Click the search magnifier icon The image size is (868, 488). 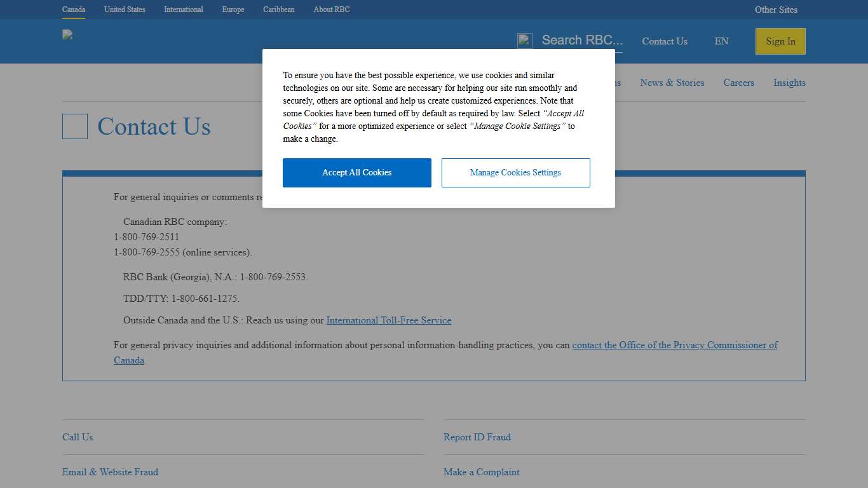point(524,41)
